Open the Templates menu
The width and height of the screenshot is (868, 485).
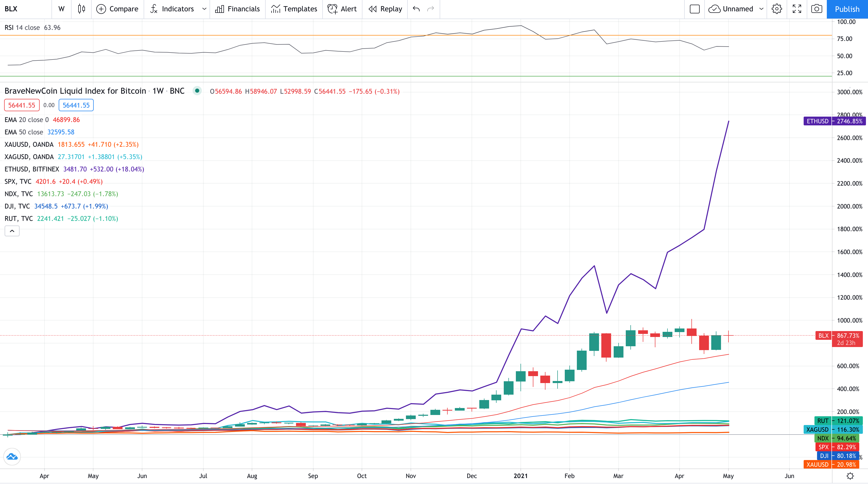pos(294,9)
